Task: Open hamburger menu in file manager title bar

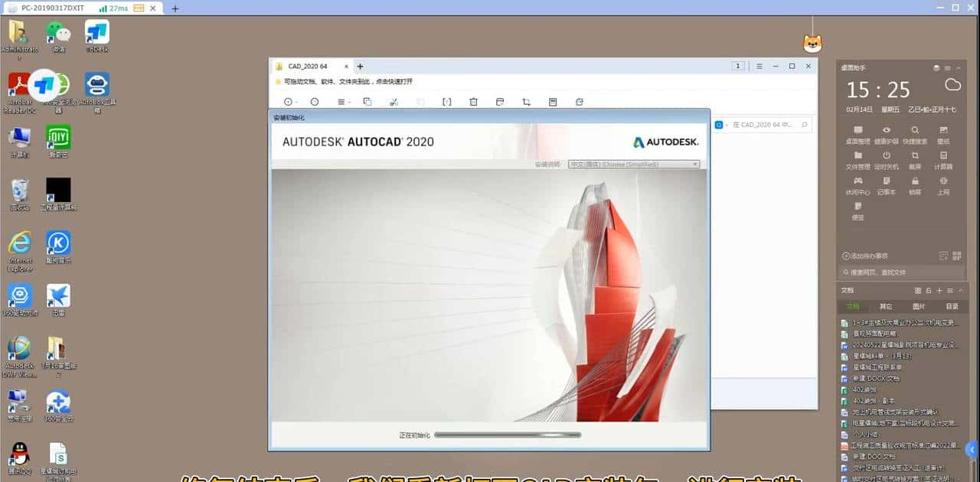Action: (759, 67)
